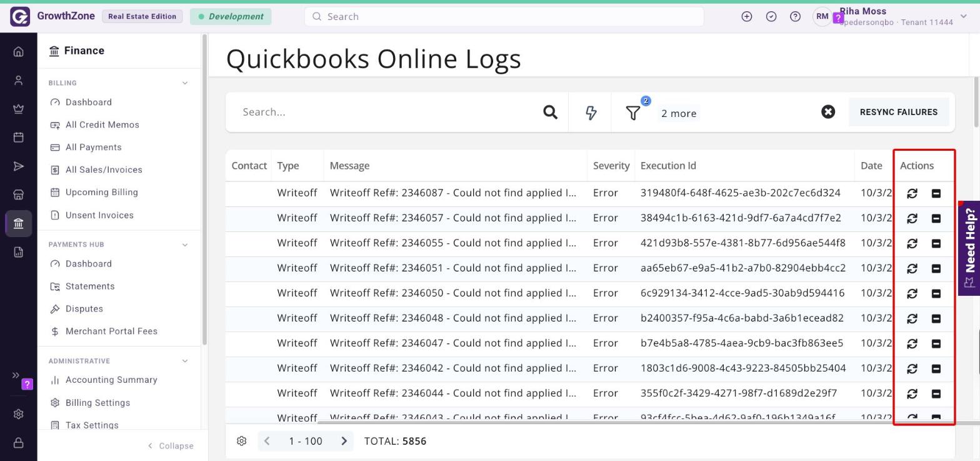Viewport: 980px width, 461px height.
Task: Go to next page of logs
Action: click(x=344, y=441)
